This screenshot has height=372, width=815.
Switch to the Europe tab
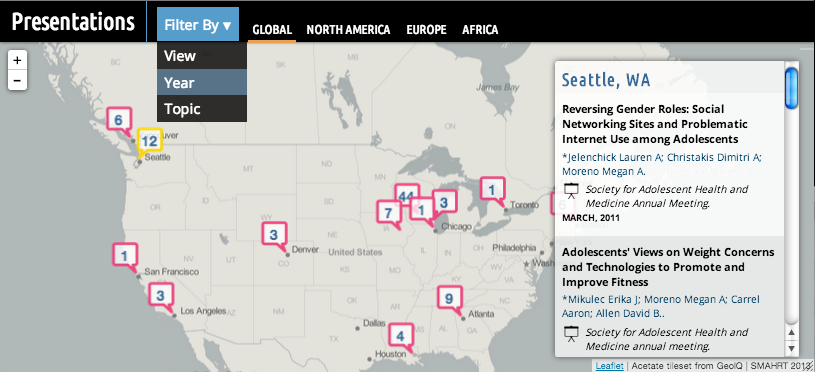click(x=426, y=30)
